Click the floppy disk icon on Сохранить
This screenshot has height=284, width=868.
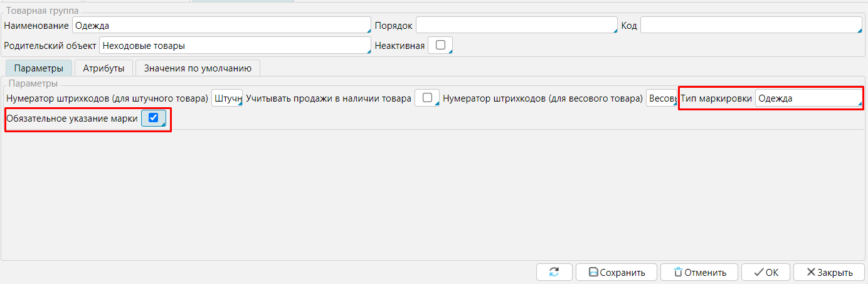tap(593, 272)
